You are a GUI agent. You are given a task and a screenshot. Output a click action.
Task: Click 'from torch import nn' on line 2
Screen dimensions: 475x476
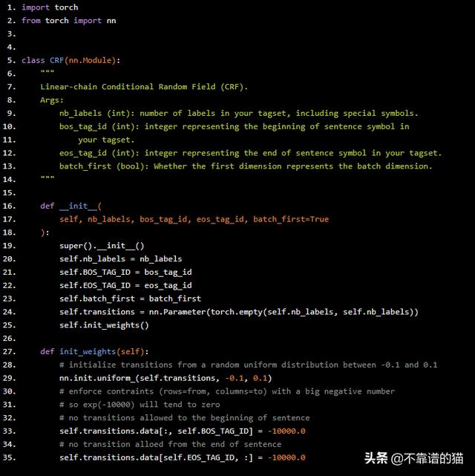point(68,20)
